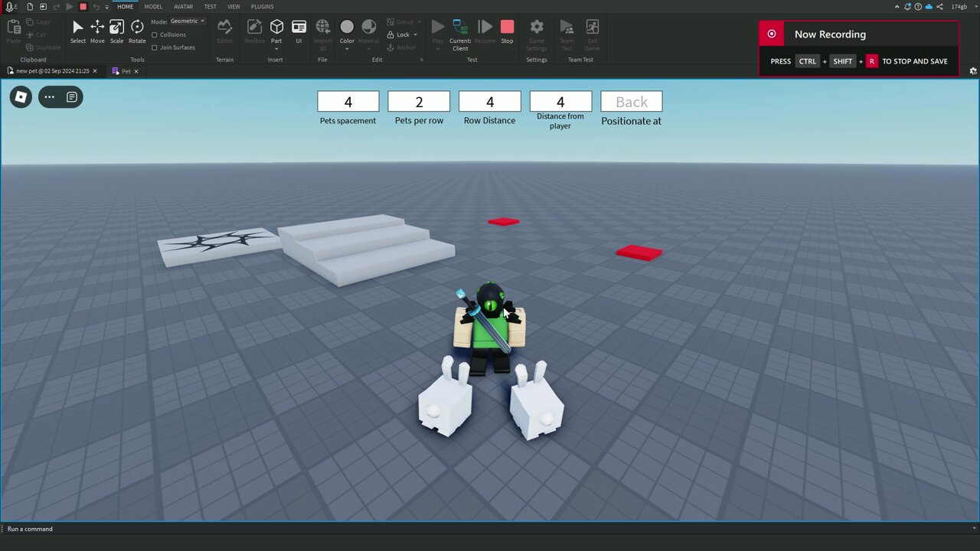The width and height of the screenshot is (980, 551).
Task: Click the Material tool icon
Action: pyautogui.click(x=368, y=27)
